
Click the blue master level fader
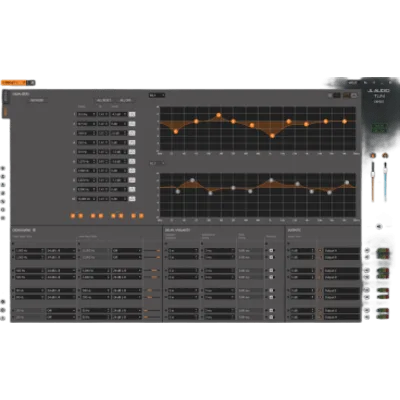click(x=385, y=182)
